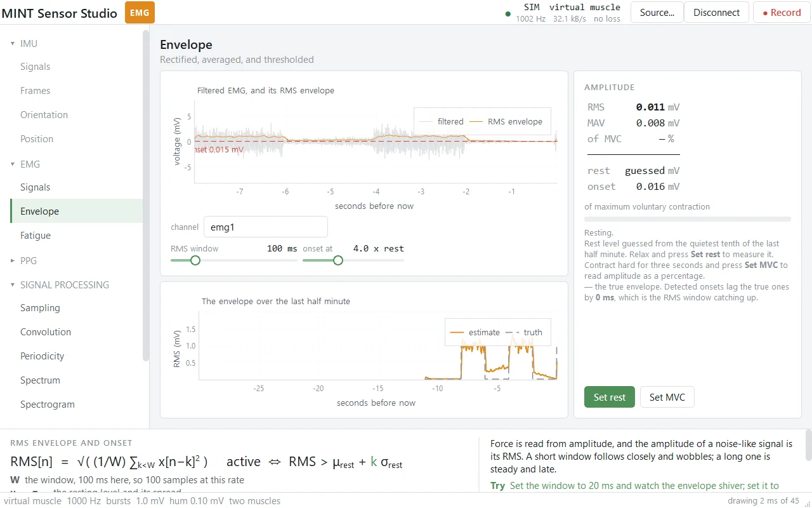Click the MAV value 0.008
The width and height of the screenshot is (812, 508).
click(651, 123)
